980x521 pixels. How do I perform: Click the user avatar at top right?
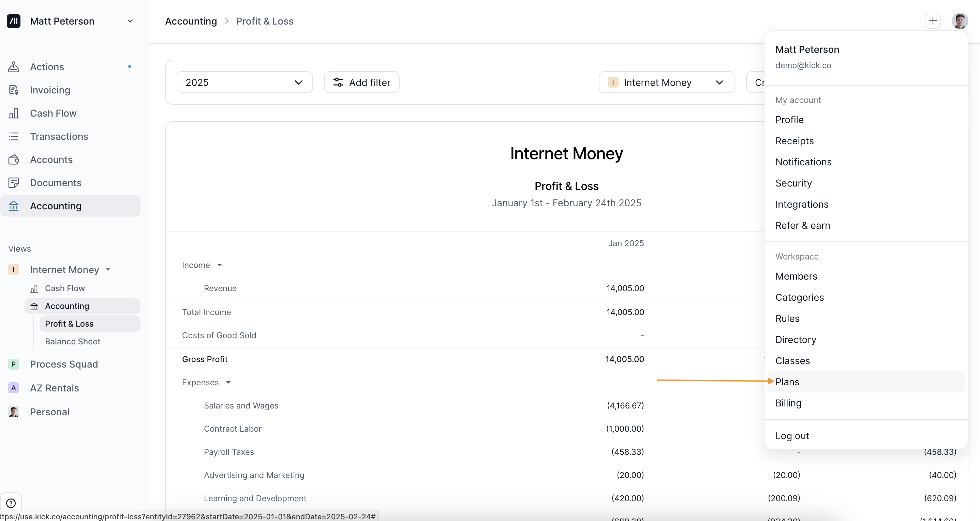click(960, 21)
